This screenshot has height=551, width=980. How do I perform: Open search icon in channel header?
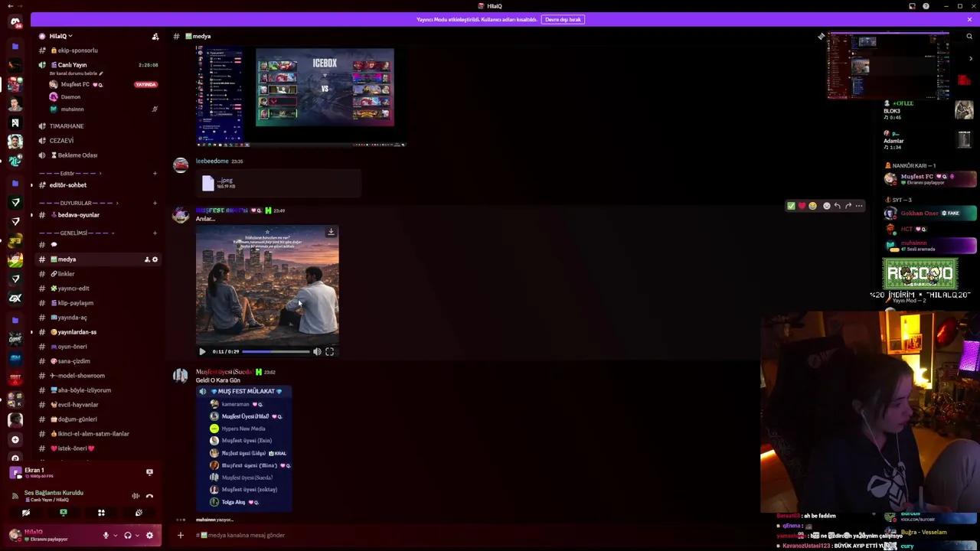coord(969,36)
